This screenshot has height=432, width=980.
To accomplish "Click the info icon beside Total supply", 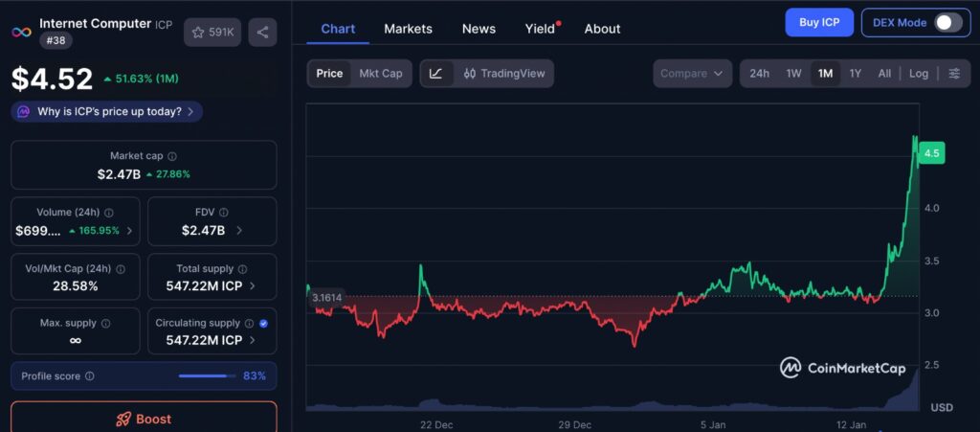I will [242, 269].
